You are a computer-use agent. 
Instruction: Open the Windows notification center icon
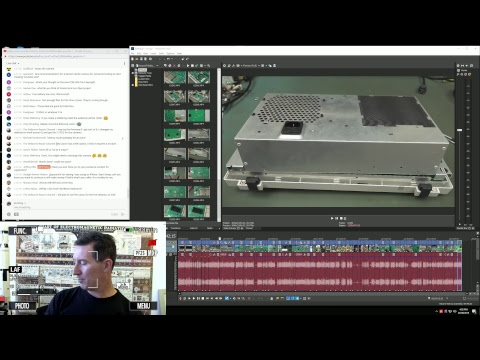coord(474,312)
